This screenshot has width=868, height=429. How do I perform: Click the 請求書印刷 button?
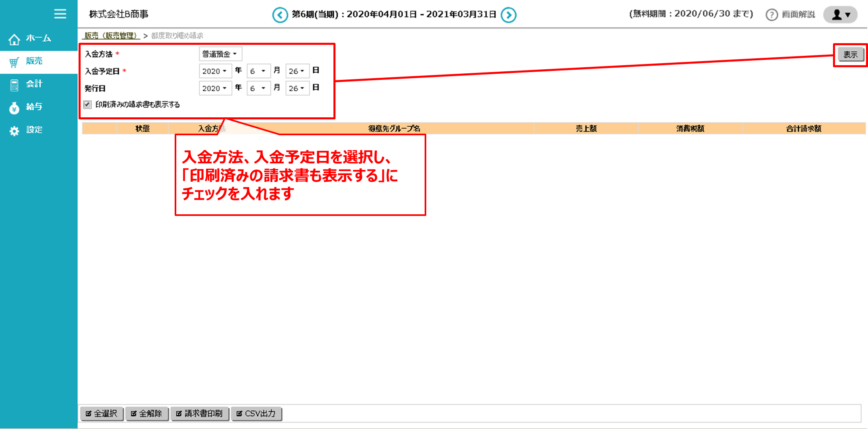200,414
